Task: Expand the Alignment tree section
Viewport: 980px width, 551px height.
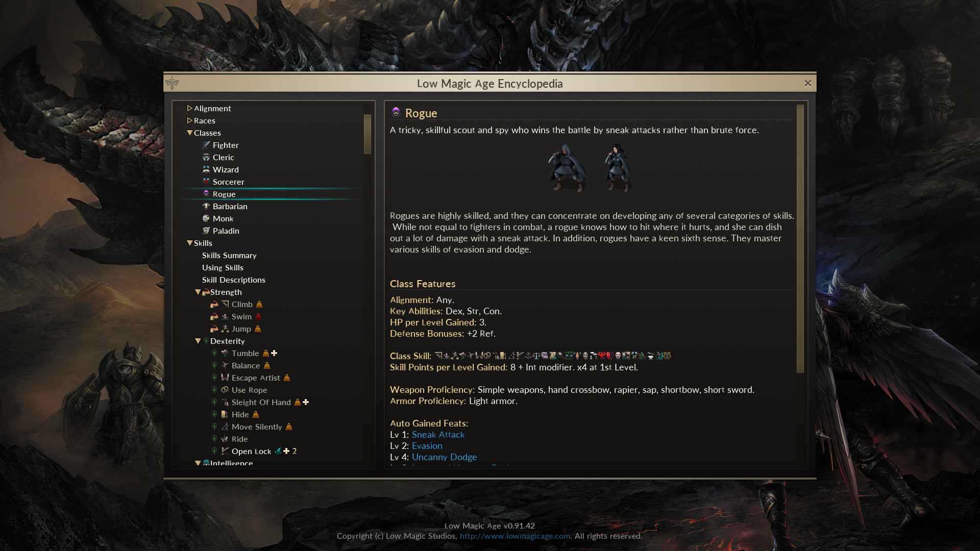Action: (189, 108)
